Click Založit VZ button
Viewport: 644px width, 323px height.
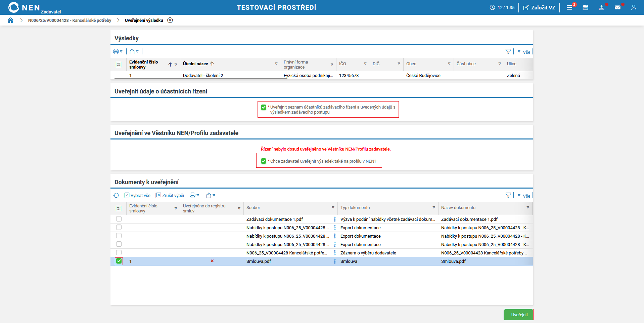[x=539, y=7]
